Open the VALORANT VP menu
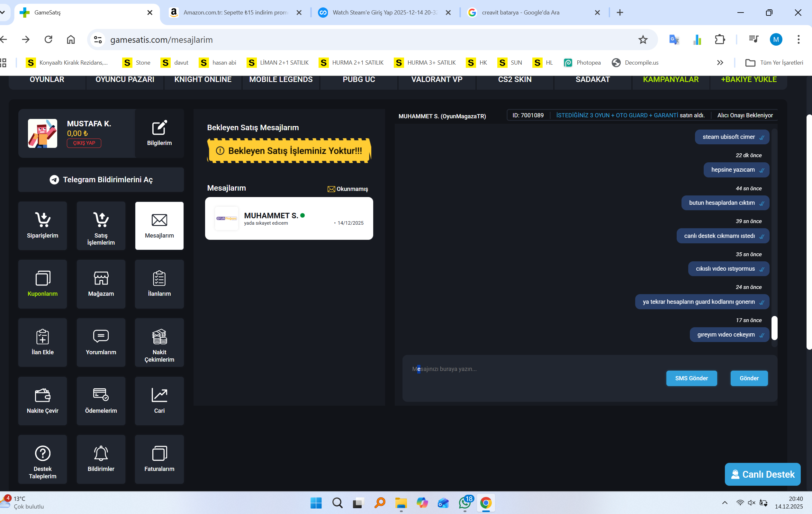 pyautogui.click(x=437, y=80)
